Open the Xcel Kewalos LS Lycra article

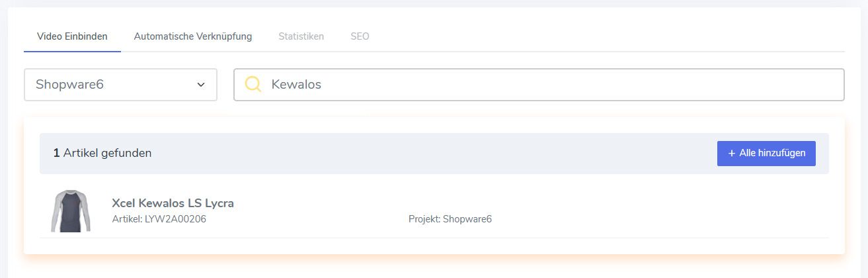(x=173, y=203)
